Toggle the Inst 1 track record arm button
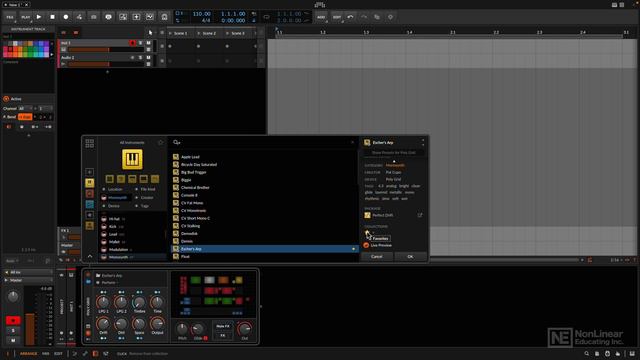Viewport: 640px width, 360px height. [x=133, y=43]
